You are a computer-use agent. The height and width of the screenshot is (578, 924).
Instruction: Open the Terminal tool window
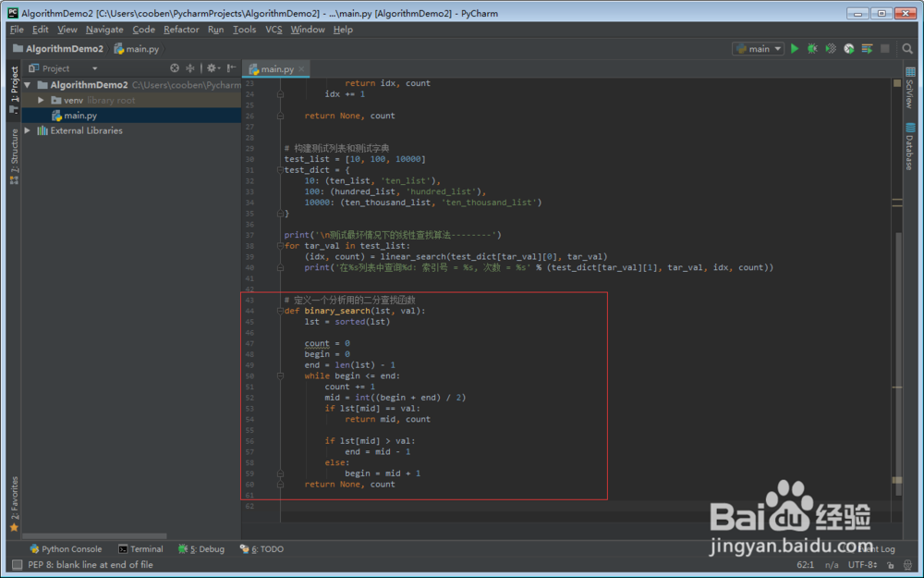coord(140,549)
